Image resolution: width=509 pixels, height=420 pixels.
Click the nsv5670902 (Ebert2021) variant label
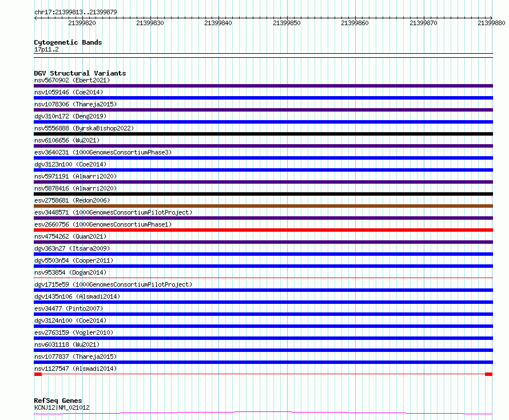click(72, 80)
